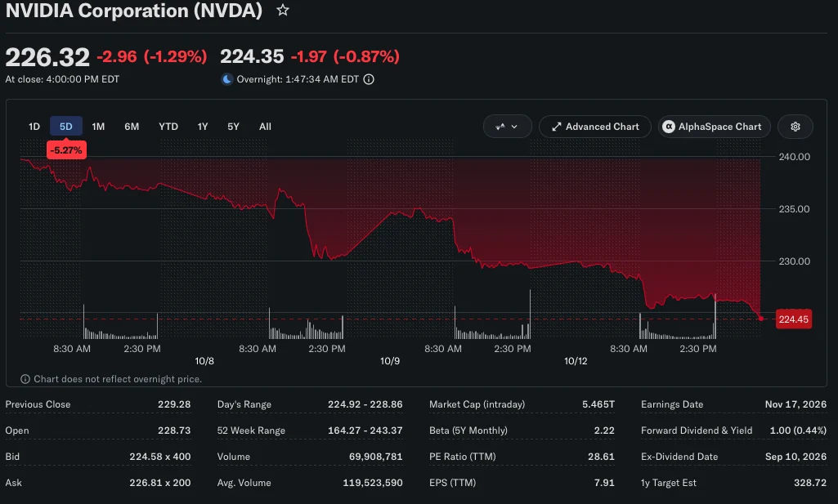
Task: Open Advanced Chart
Action: [595, 127]
